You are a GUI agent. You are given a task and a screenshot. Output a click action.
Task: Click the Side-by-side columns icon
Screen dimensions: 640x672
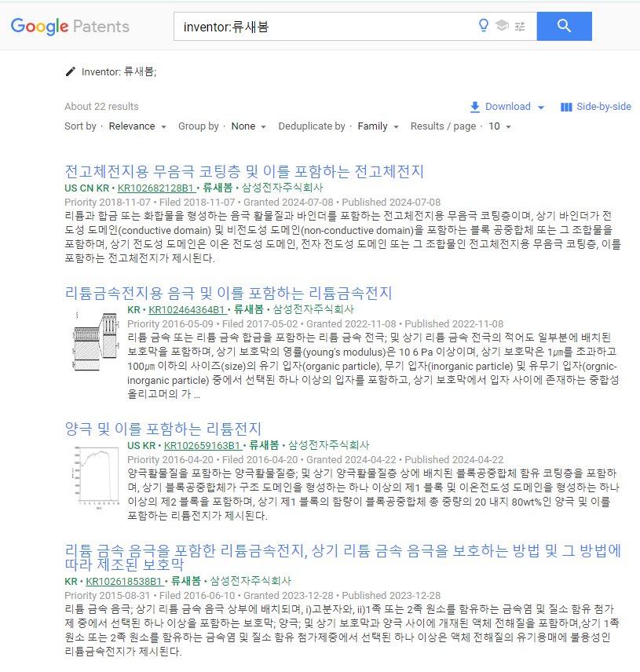[566, 107]
